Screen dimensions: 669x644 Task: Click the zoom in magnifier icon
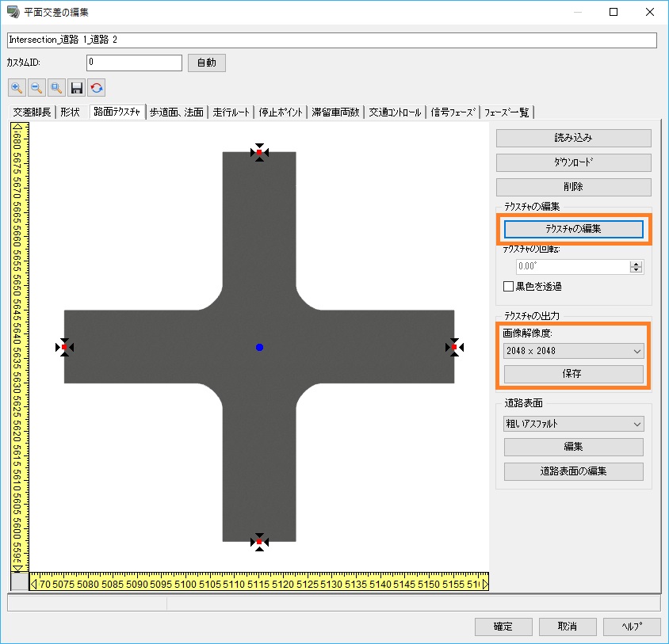click(x=17, y=88)
